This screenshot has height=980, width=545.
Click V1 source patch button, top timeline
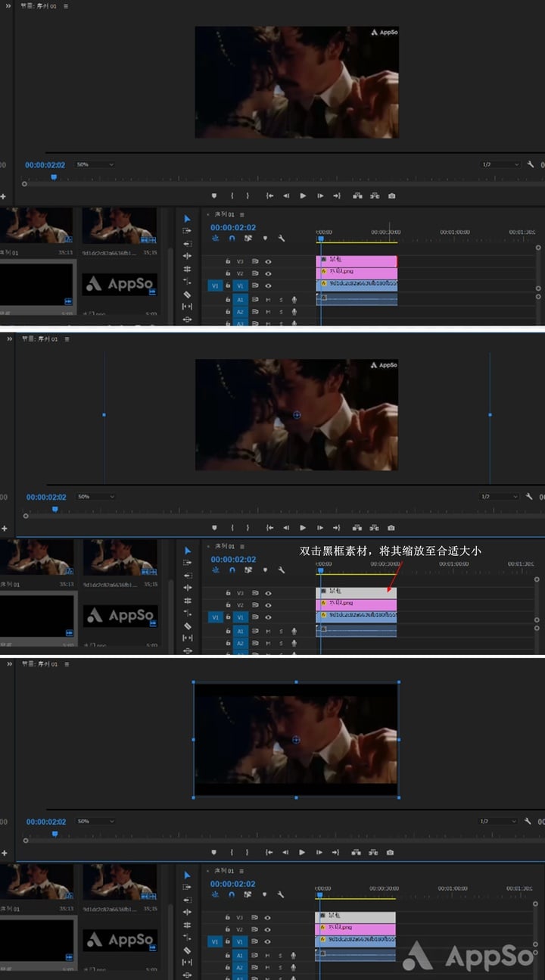click(x=215, y=286)
